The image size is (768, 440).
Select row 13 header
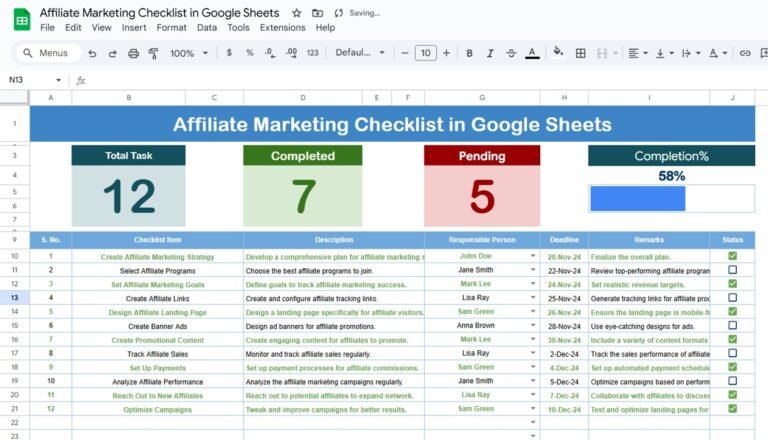pos(15,298)
